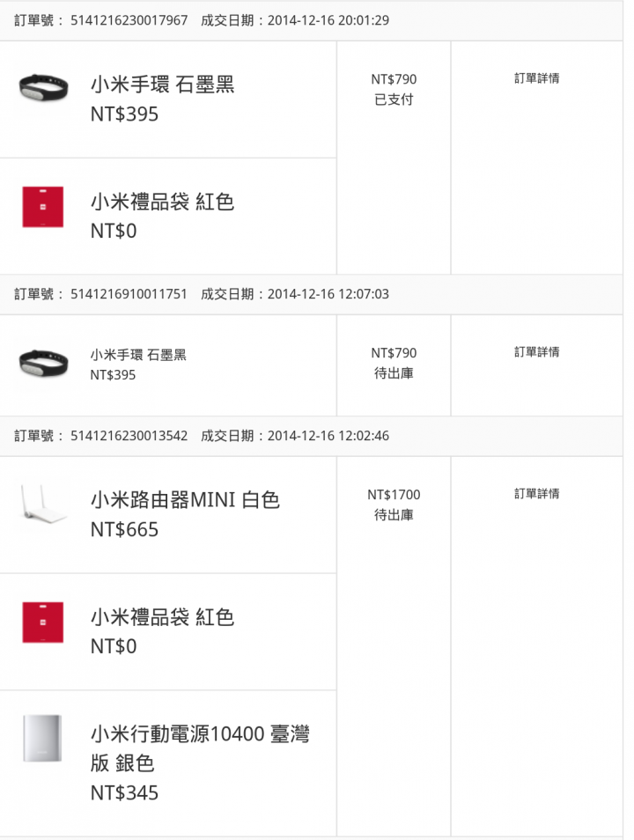Open product 小米禮品袋 紅色 in first order
The width and height of the screenshot is (634, 840).
(162, 202)
